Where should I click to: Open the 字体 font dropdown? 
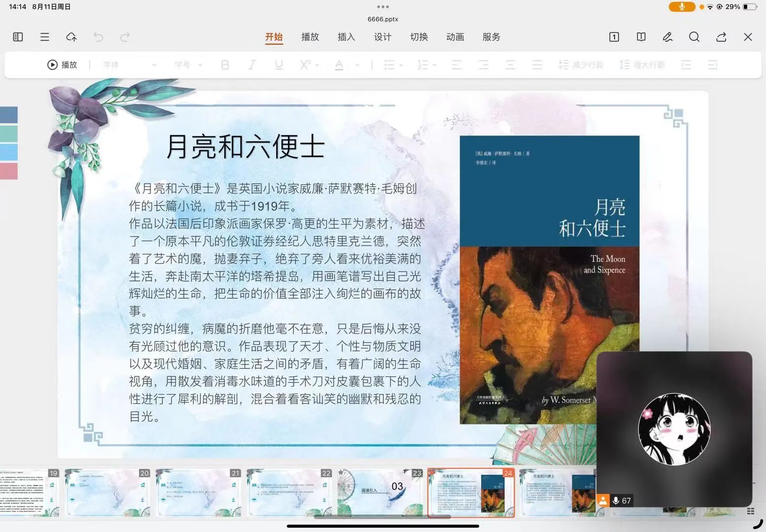[x=129, y=65]
